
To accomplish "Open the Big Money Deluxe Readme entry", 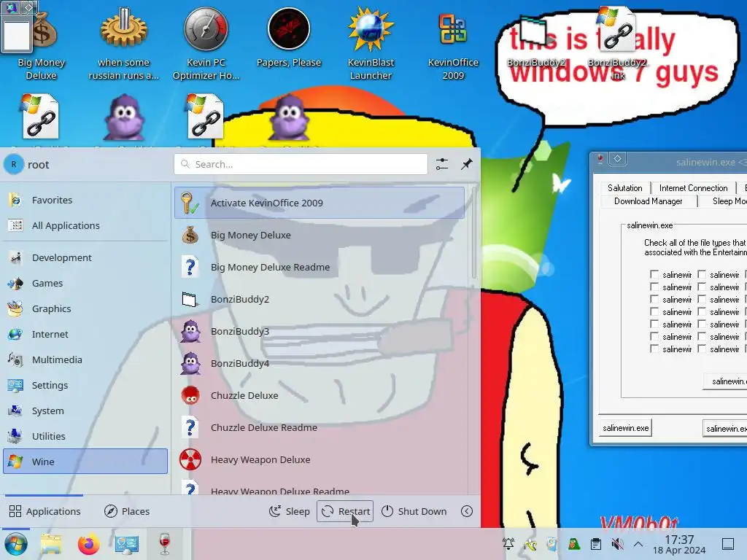I will click(320, 267).
